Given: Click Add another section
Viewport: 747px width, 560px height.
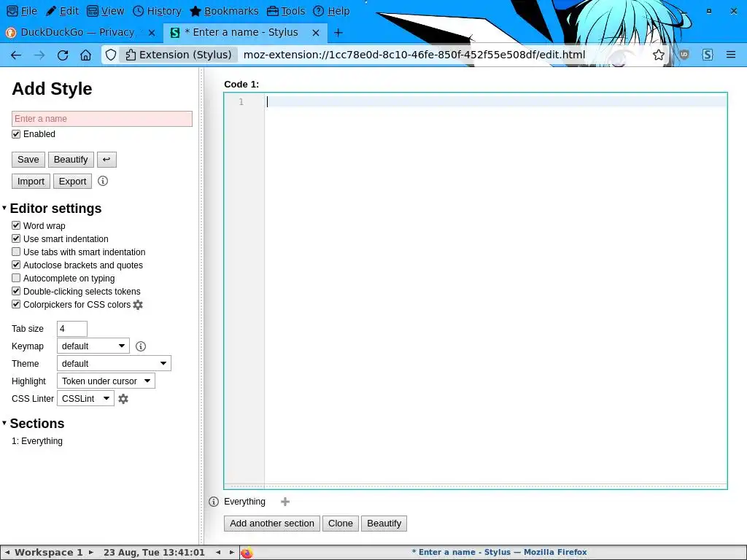Looking at the screenshot, I should (x=272, y=524).
